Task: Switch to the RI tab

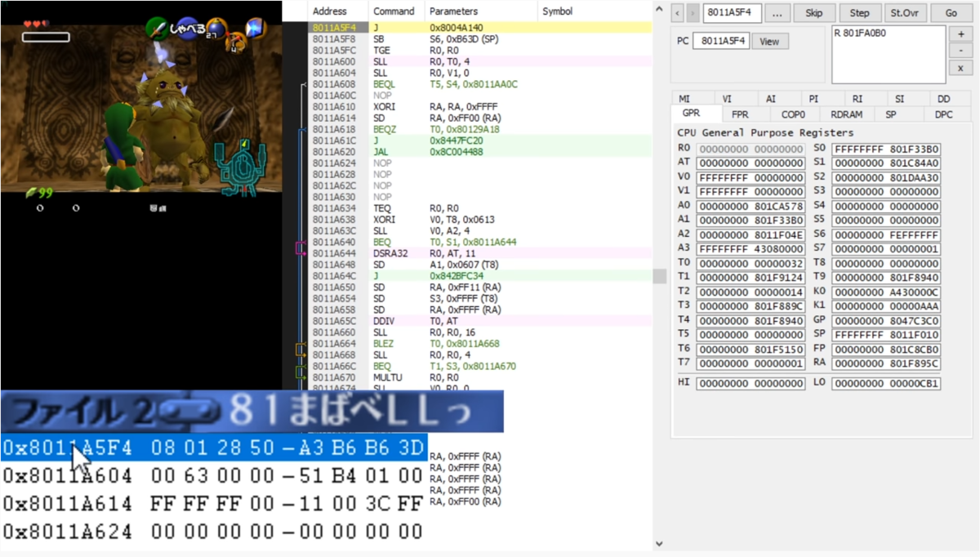Action: 857,99
